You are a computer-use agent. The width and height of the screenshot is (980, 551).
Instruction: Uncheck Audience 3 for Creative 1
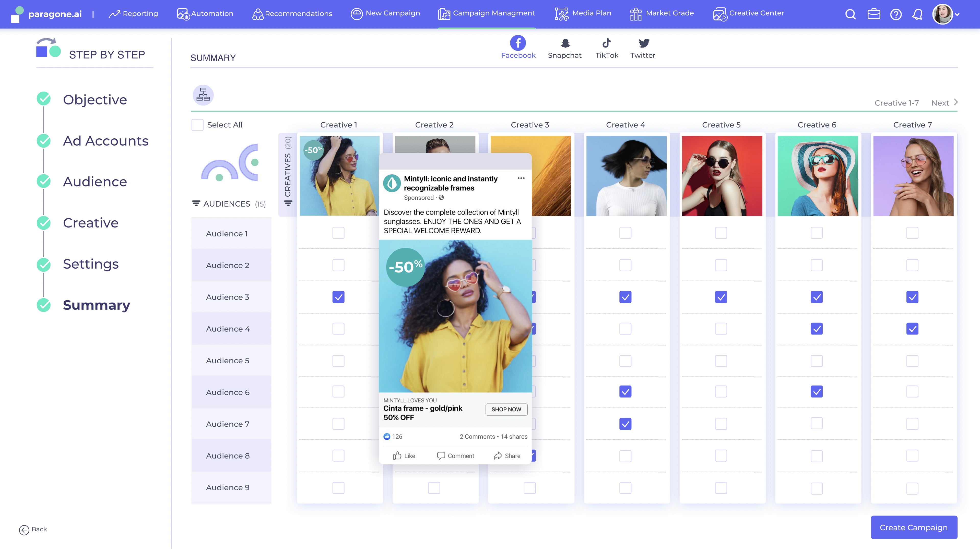pos(338,297)
